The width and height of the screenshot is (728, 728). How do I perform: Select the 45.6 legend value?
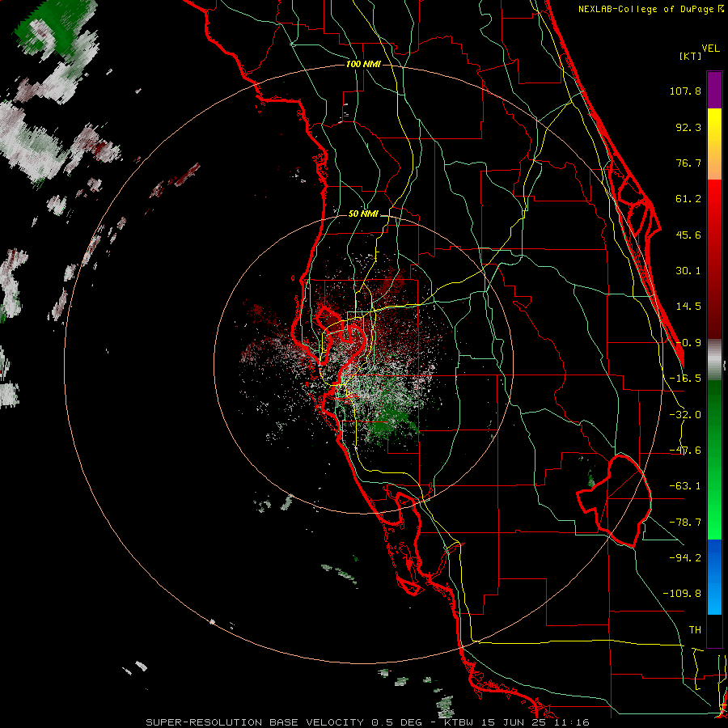coord(688,235)
